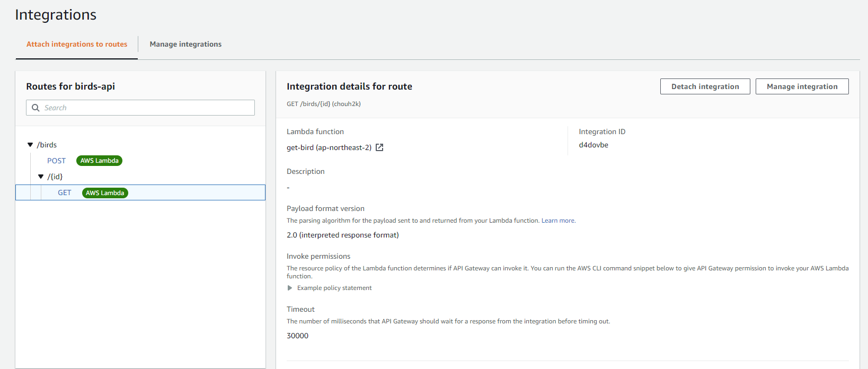Click the AWS Lambda badge on GET route
Viewport: 868px width, 369px height.
tap(105, 193)
